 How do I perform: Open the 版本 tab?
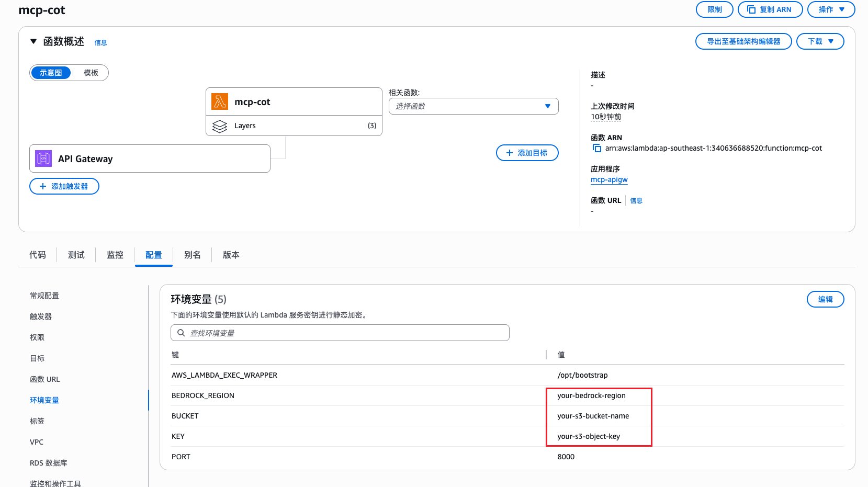point(231,255)
